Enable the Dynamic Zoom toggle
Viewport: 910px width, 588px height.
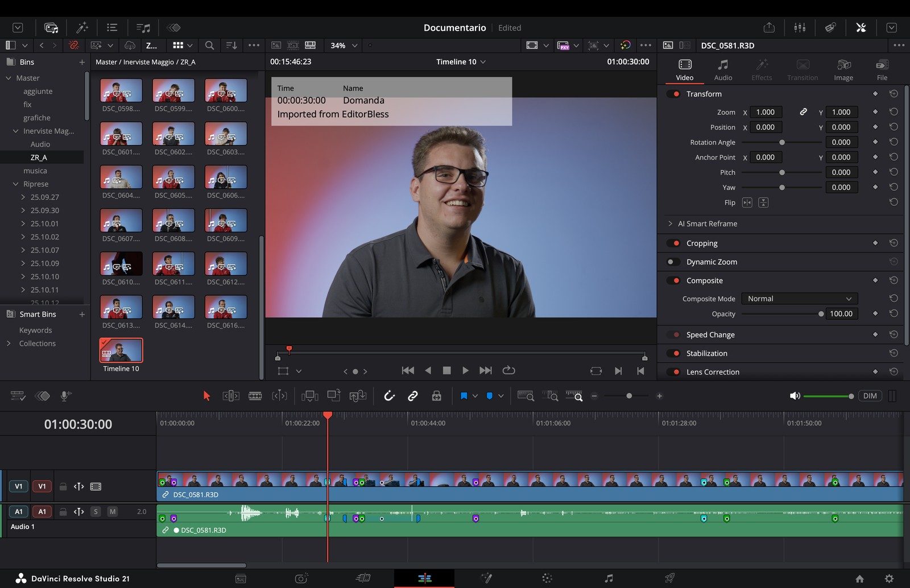pos(674,262)
